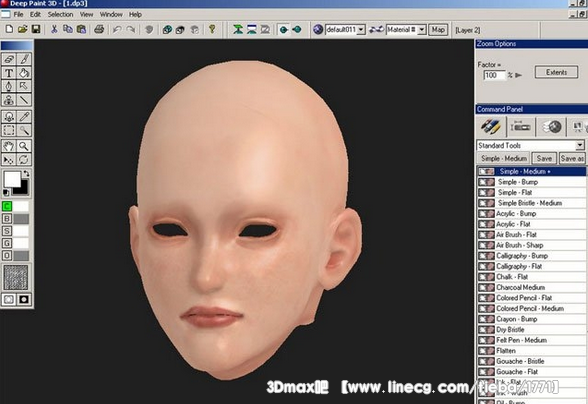Viewport: 588px width, 404px height.
Task: Select the Rotate view tool
Action: click(24, 159)
